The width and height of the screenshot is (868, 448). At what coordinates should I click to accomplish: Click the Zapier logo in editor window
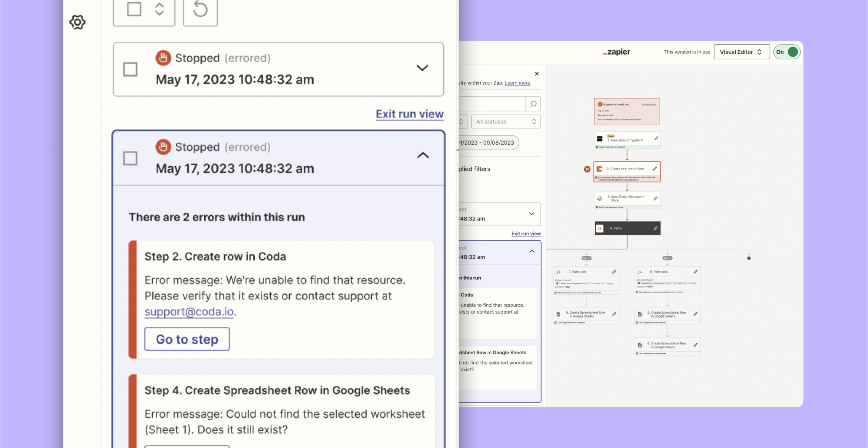(616, 52)
